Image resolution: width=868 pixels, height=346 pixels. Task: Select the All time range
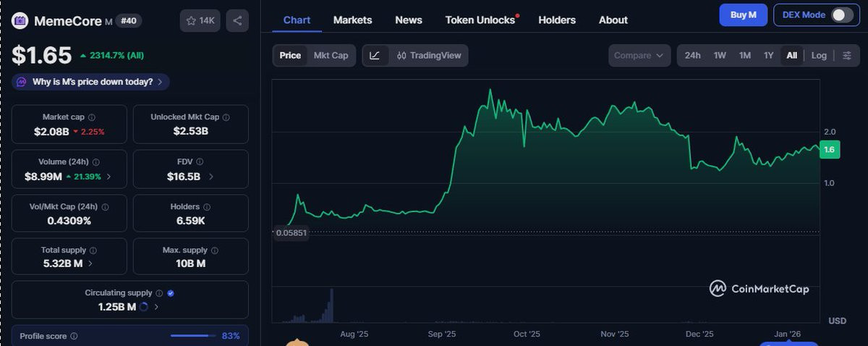coord(791,55)
